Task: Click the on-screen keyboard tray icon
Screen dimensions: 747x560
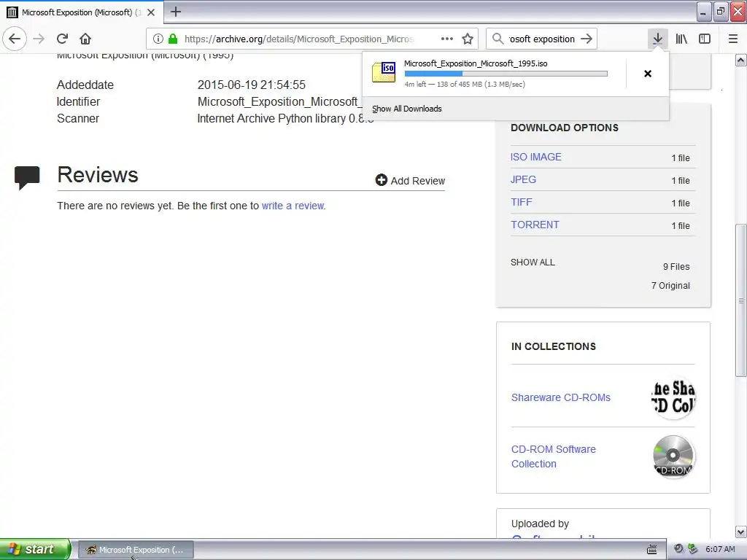Action: 651,550
